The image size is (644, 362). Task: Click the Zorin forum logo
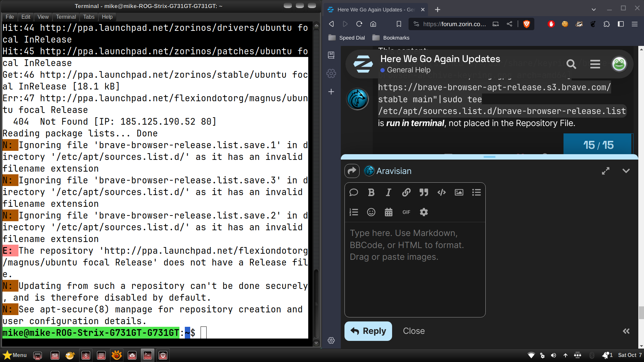(x=363, y=64)
